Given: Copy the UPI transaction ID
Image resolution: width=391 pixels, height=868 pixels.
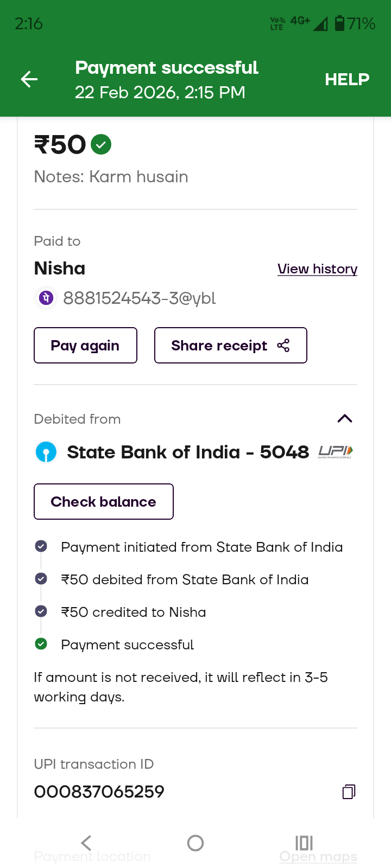Looking at the screenshot, I should 349,792.
